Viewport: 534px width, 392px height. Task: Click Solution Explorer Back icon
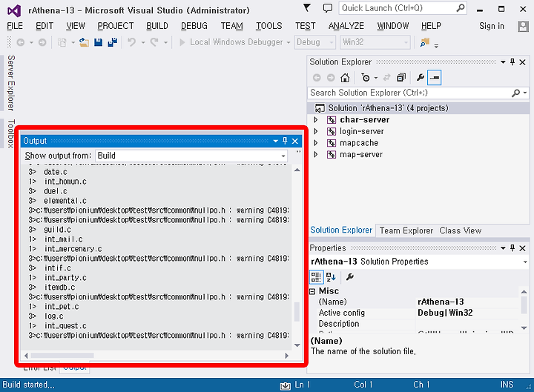coord(317,78)
